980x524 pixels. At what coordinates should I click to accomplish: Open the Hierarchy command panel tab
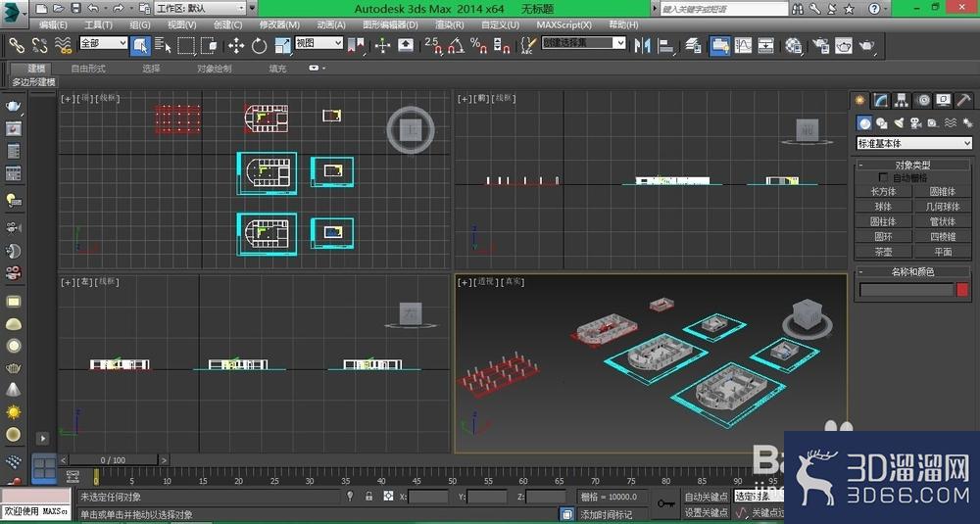[902, 100]
